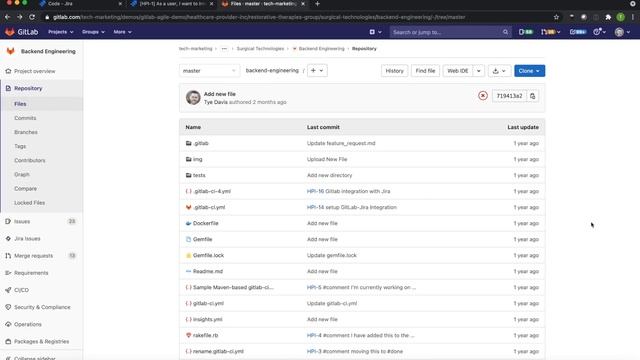Image resolution: width=640 pixels, height=360 pixels.
Task: Expand the Web IDE options arrow
Action: coord(478,71)
